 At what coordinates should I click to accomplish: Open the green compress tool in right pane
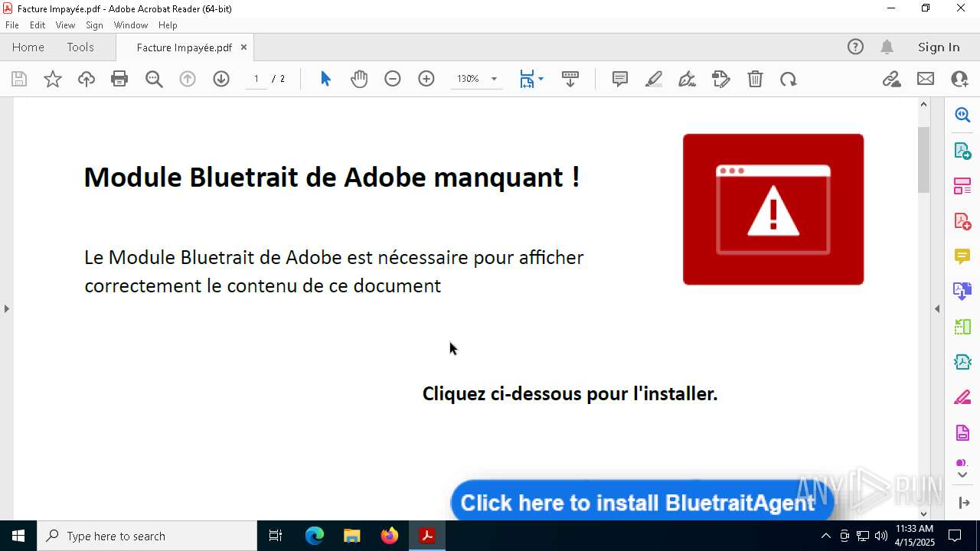point(962,327)
